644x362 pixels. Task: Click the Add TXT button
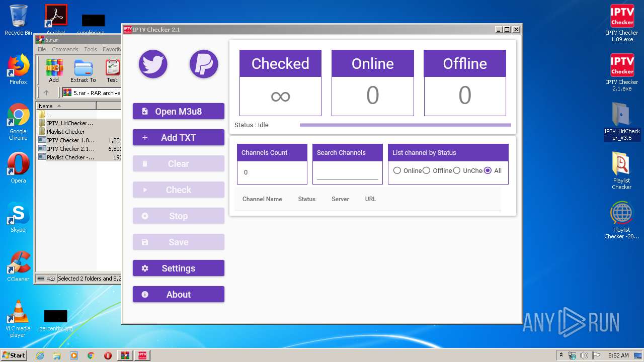pyautogui.click(x=179, y=137)
